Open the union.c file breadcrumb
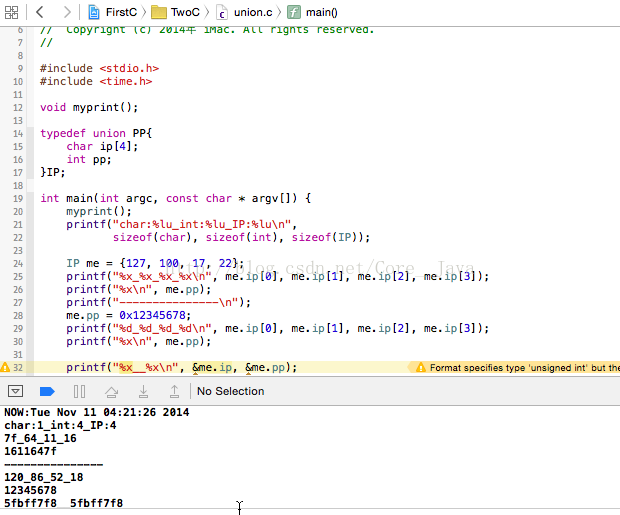Image resolution: width=620 pixels, height=515 pixels. [247, 12]
